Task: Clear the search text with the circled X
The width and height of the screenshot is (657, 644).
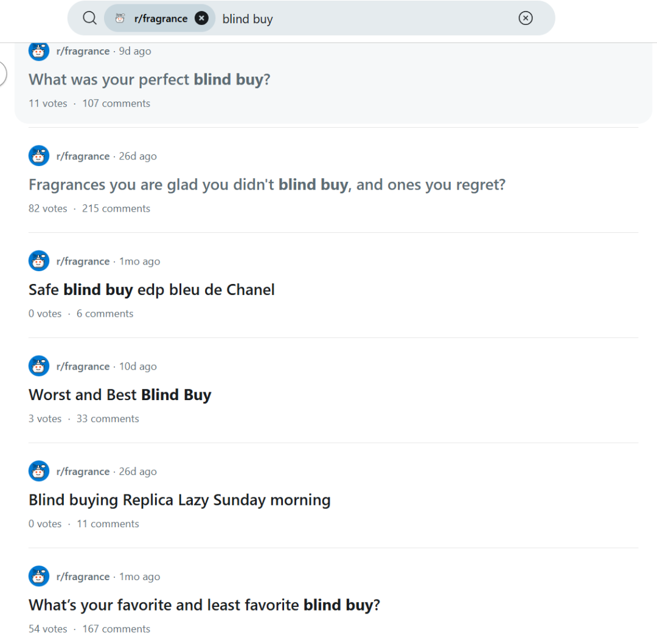Action: [x=526, y=18]
